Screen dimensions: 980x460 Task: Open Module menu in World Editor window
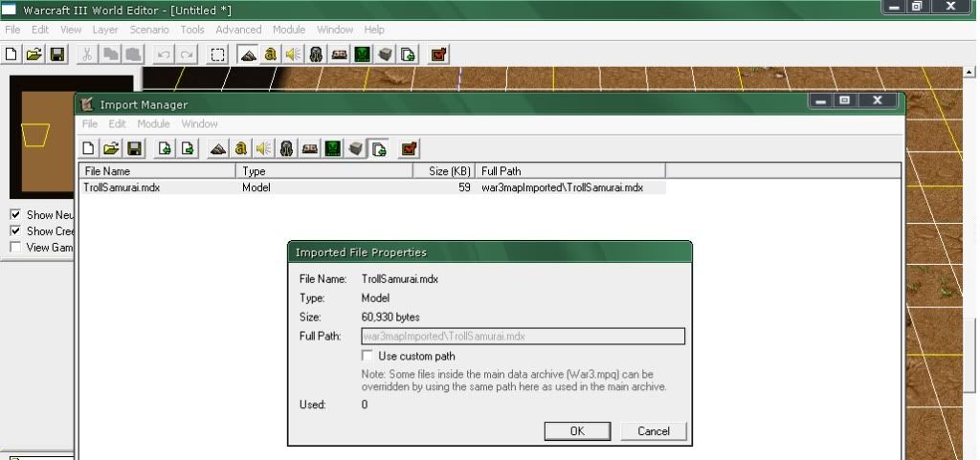(289, 30)
